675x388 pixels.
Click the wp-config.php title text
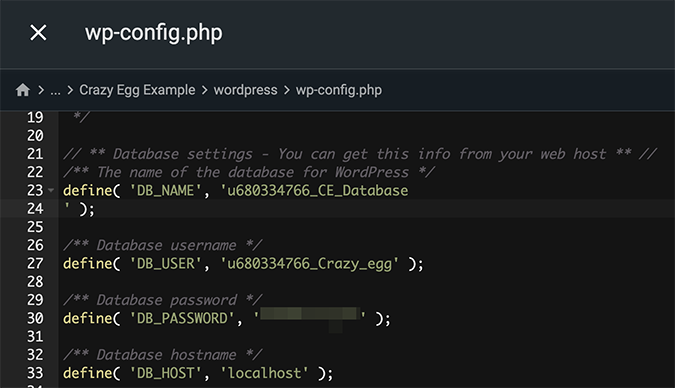pyautogui.click(x=154, y=33)
